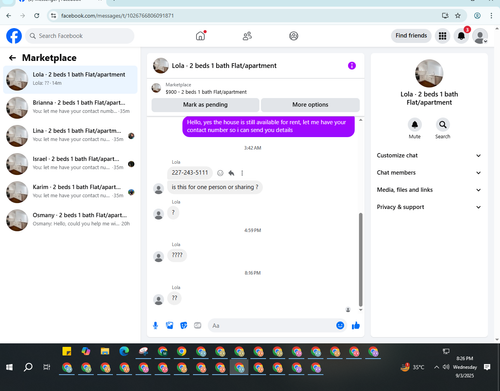This screenshot has height=391, width=500.
Task: Click the install app icon in the address bar
Action: click(x=445, y=16)
